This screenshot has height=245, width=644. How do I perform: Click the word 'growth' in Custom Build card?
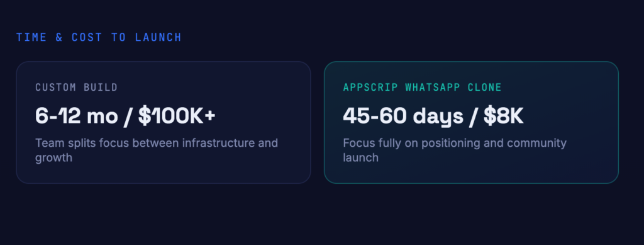point(54,158)
